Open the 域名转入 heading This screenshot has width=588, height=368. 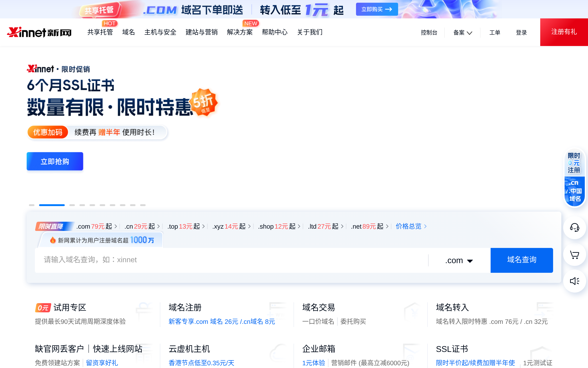tap(452, 308)
